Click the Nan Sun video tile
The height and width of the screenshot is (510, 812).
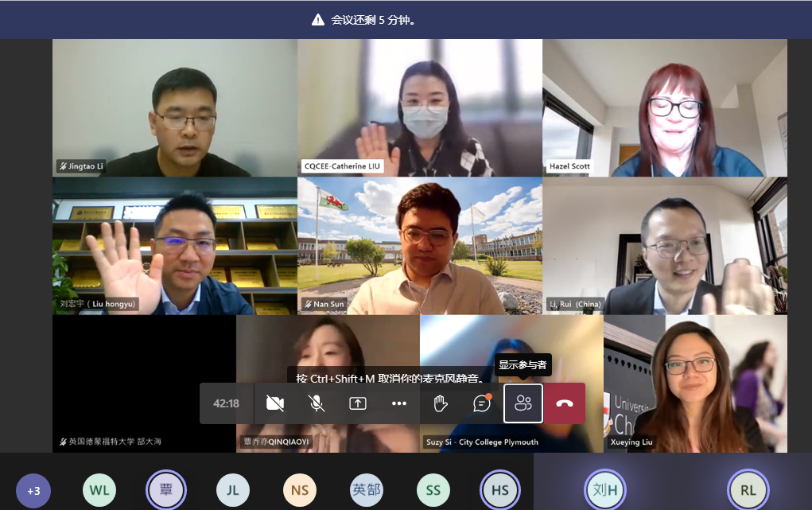point(420,245)
